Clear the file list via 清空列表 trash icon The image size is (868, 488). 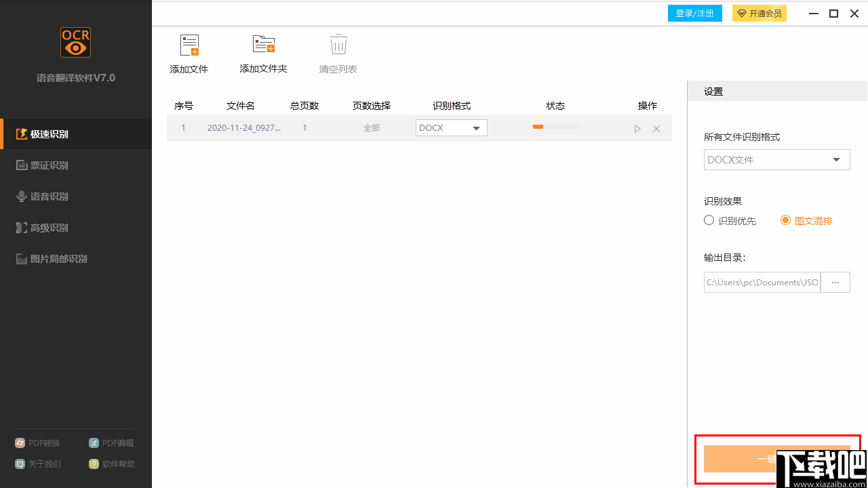pos(337,53)
